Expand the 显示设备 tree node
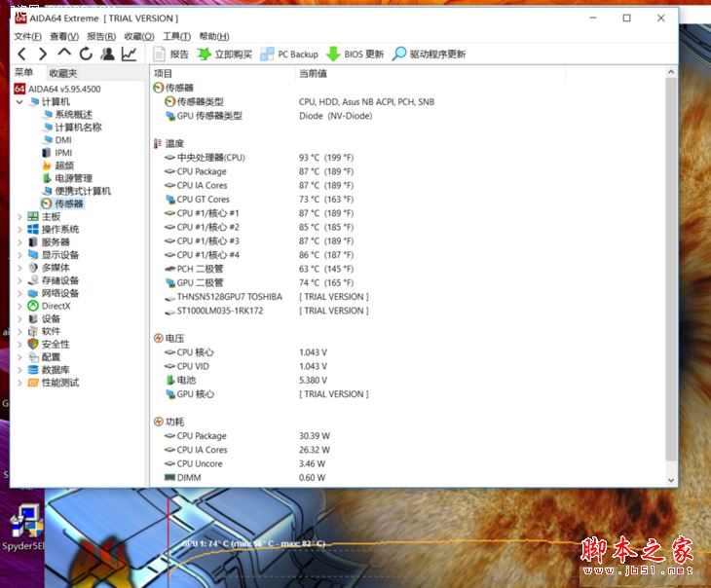711x588 pixels. point(19,255)
